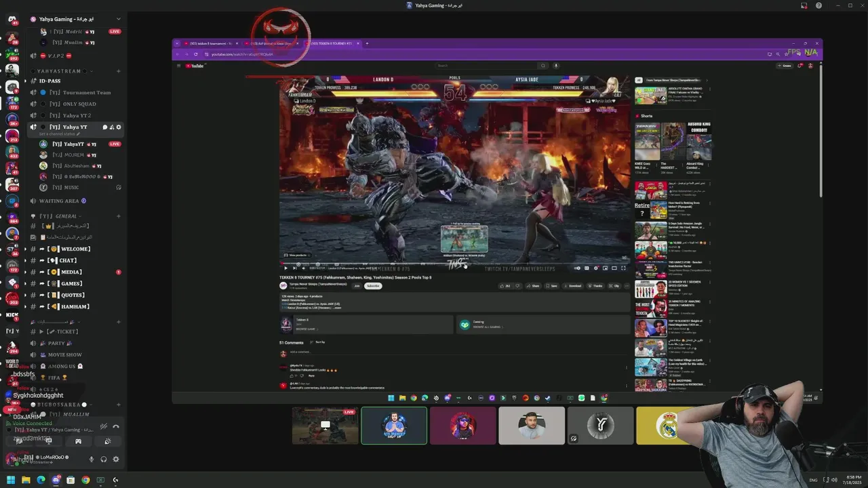The width and height of the screenshot is (868, 488).
Task: Open the taskbar clock and date
Action: point(852,480)
